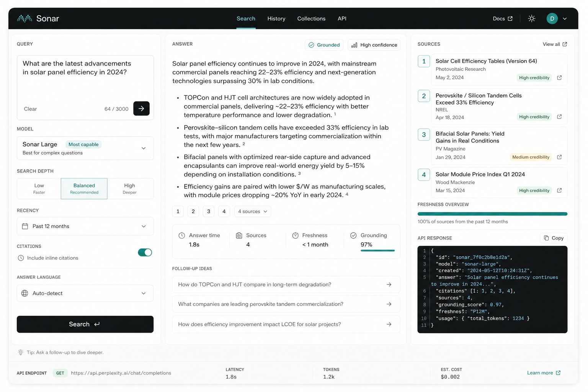Click the large Search button
588x392 pixels.
pyautogui.click(x=85, y=324)
